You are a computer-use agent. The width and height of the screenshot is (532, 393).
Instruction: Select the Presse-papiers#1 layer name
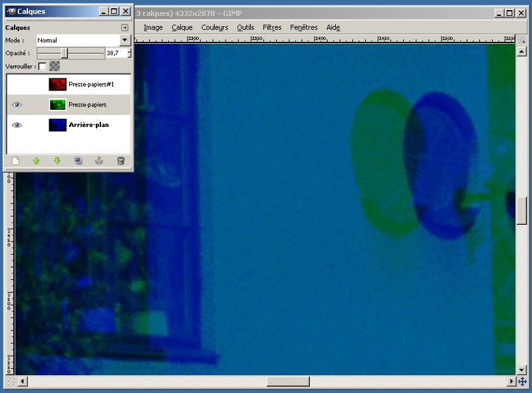91,84
